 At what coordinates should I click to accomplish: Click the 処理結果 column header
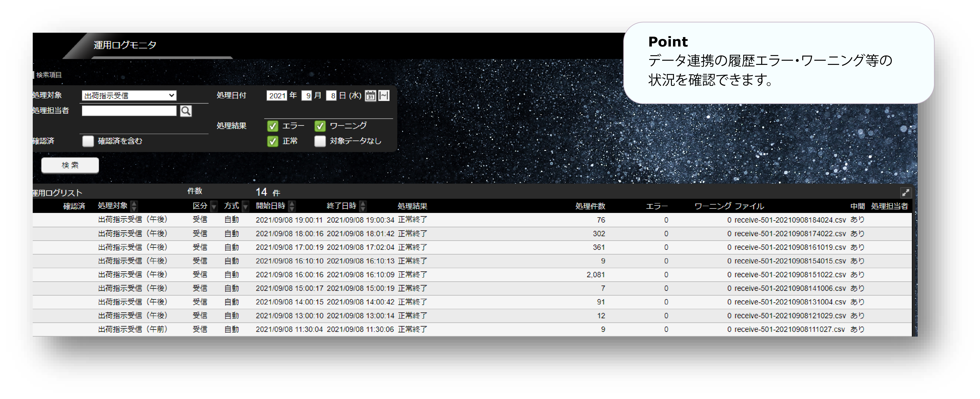412,206
